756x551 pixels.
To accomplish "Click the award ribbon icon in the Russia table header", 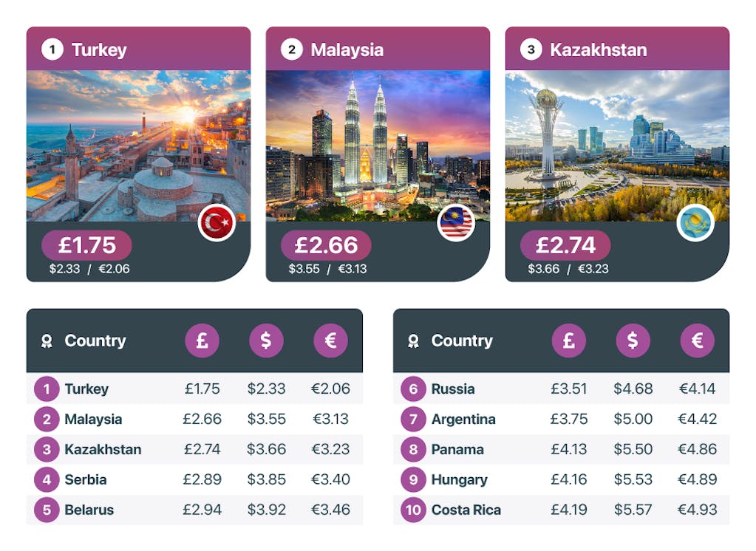I will pos(414,341).
